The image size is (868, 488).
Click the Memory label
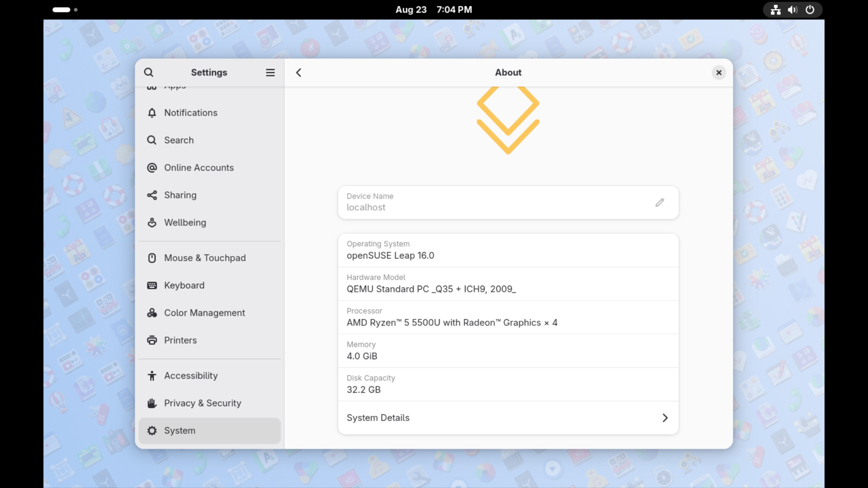point(361,344)
